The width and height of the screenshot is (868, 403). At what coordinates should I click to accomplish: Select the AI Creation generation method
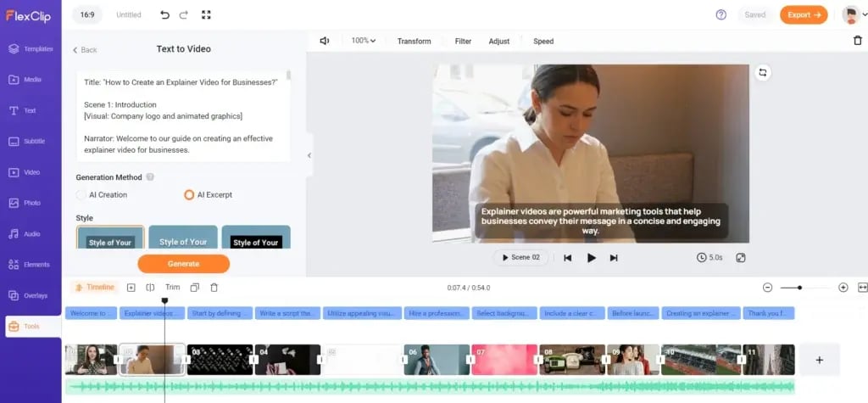(x=81, y=195)
